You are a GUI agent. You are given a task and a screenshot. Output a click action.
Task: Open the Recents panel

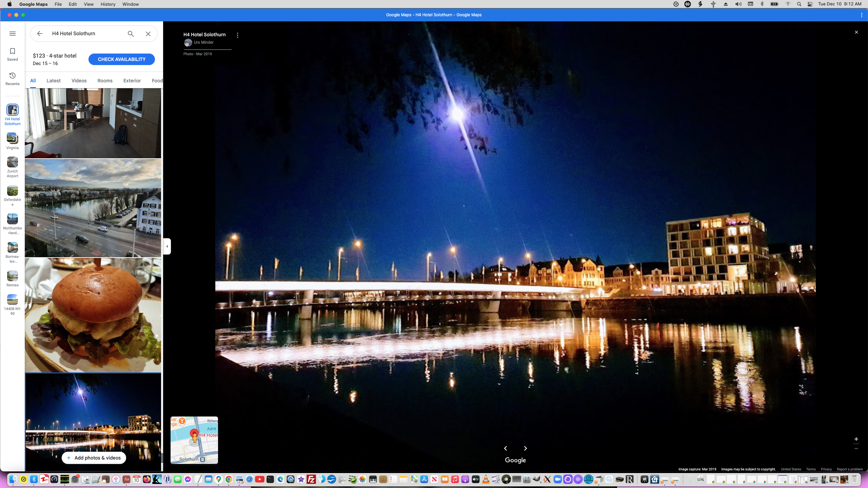13,78
